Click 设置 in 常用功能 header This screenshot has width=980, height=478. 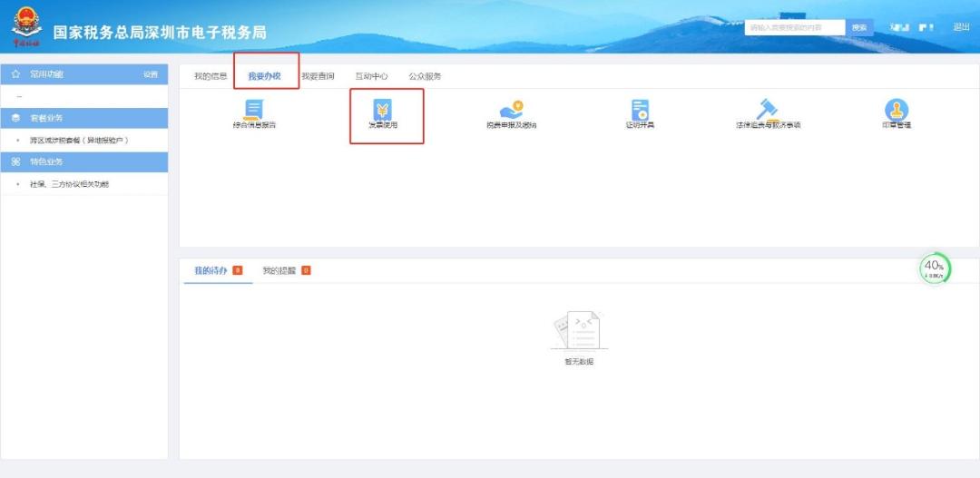click(151, 74)
